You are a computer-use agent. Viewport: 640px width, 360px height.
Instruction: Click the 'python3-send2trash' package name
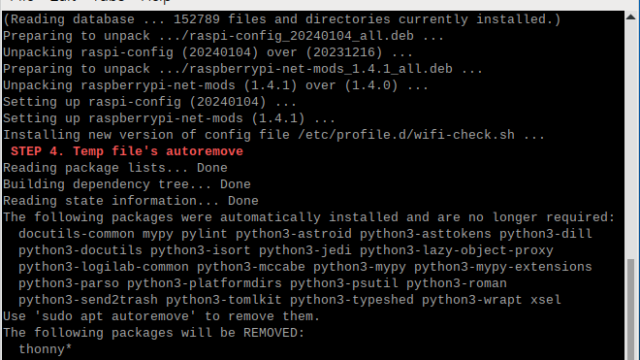[x=88, y=300]
